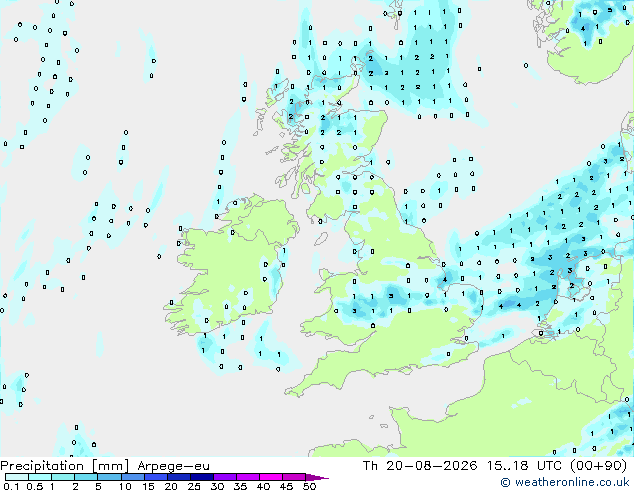Click the '(00+90)' forecast run label

tap(599, 466)
